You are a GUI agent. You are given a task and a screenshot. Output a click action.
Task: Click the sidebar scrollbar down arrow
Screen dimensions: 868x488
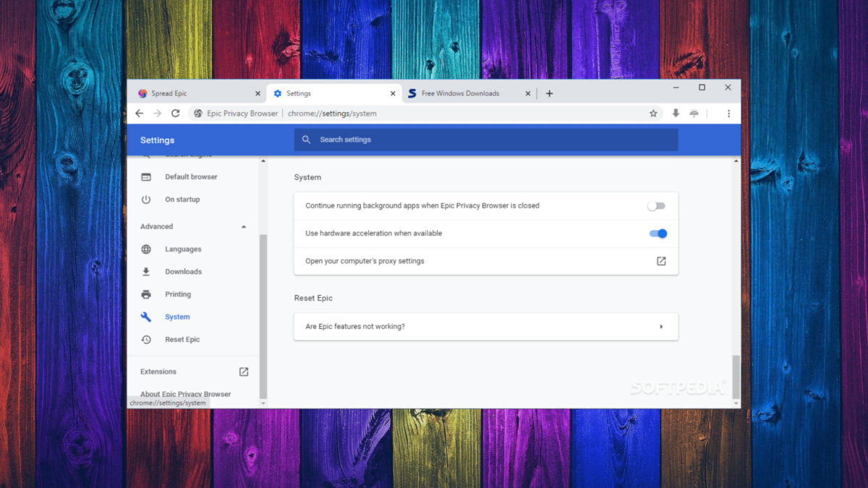(263, 403)
